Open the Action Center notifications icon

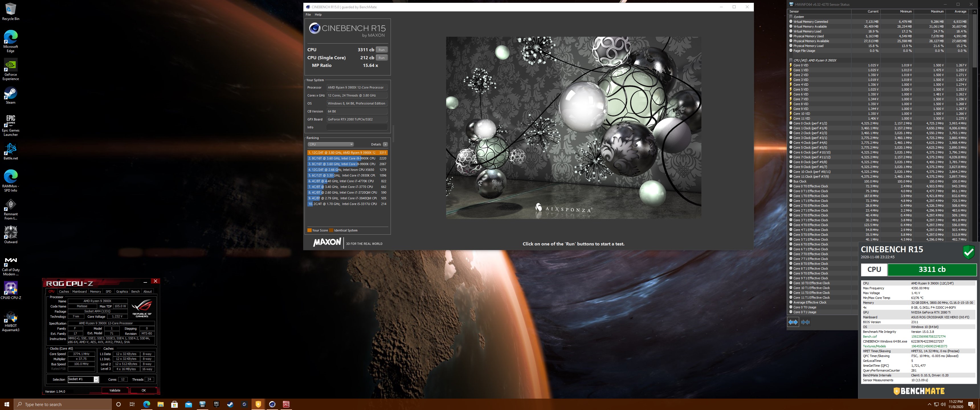pos(971,404)
